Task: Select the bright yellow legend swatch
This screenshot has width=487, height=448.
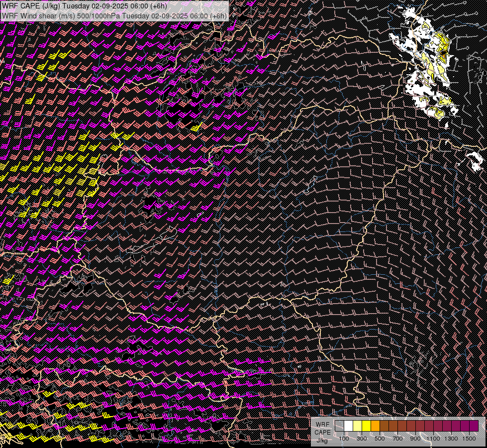Action: point(367,426)
